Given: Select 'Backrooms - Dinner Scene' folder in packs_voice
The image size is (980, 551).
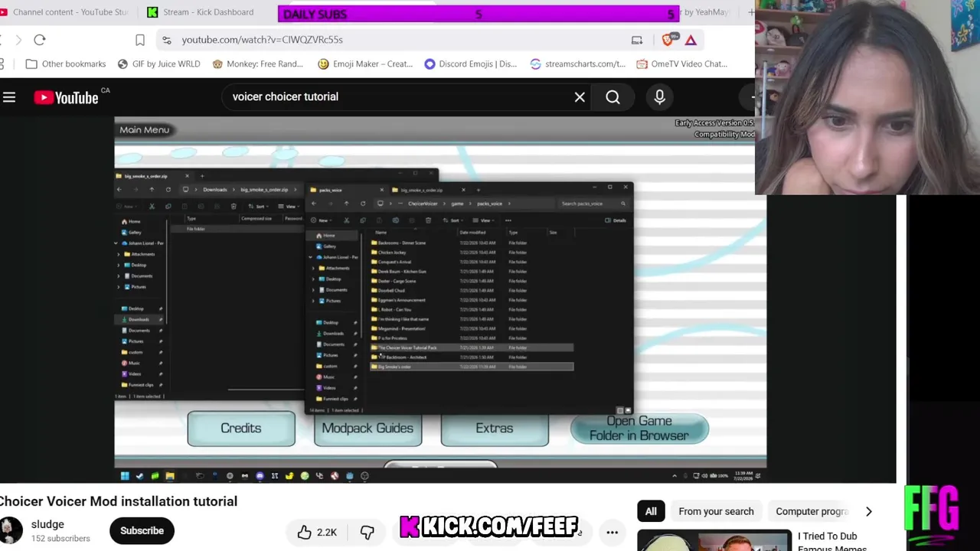Looking at the screenshot, I should coord(402,243).
